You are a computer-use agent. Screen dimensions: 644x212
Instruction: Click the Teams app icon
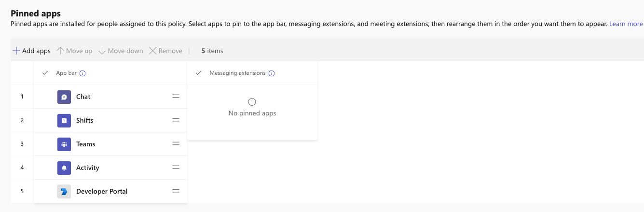(64, 144)
